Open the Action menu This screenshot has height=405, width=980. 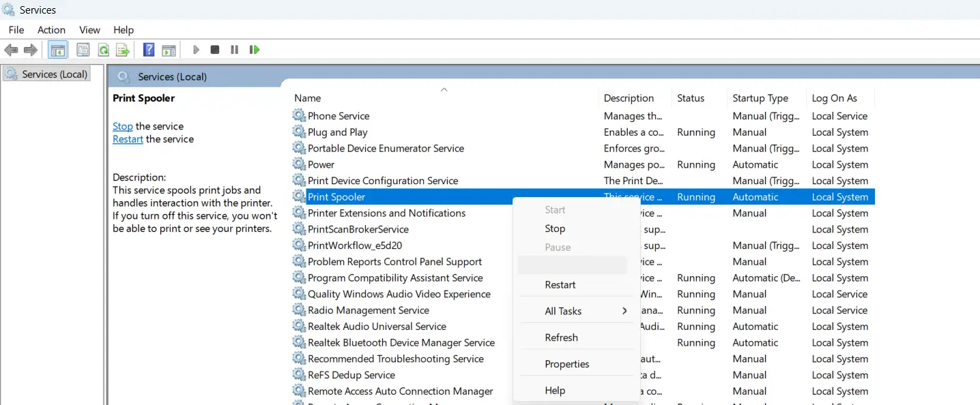coord(51,29)
